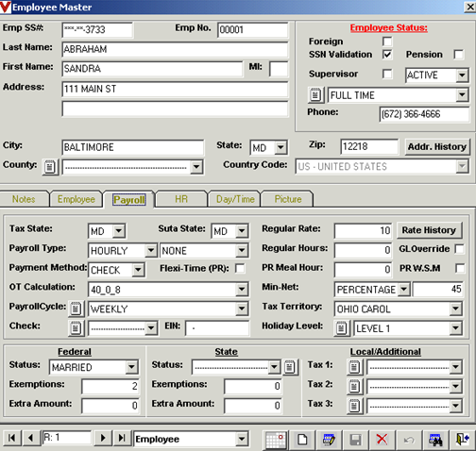Click the save floppy disk icon

355,440
